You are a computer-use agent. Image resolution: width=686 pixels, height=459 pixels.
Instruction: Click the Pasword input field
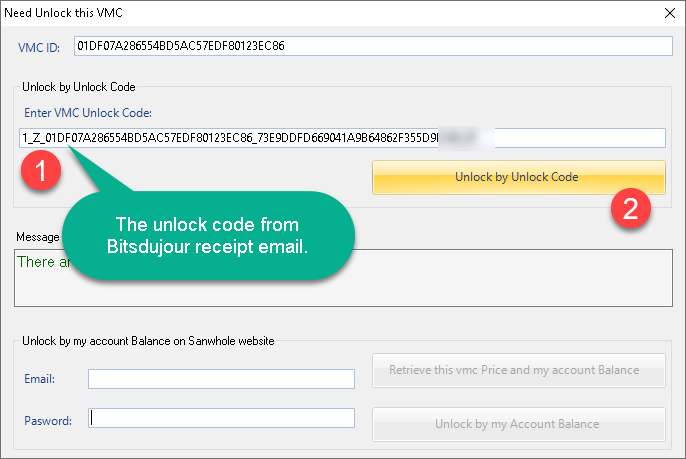(221, 418)
